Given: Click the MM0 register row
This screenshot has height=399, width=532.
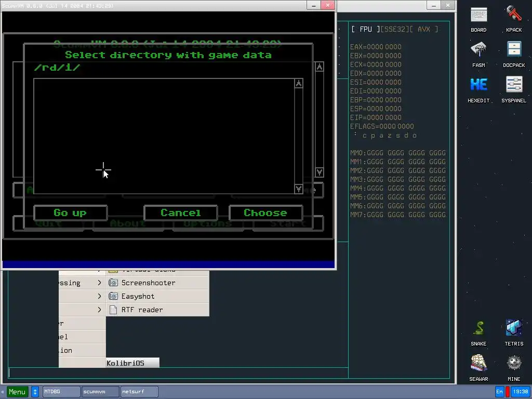Looking at the screenshot, I should point(398,153).
